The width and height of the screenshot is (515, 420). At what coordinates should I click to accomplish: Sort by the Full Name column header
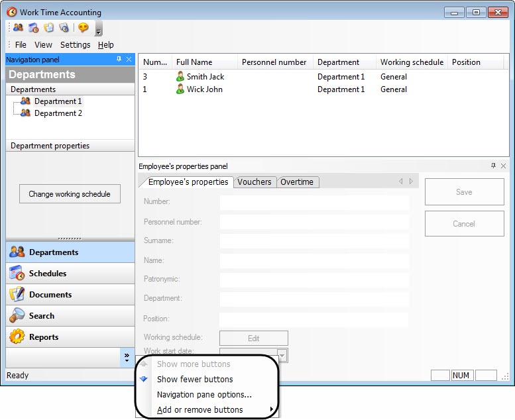[205, 62]
